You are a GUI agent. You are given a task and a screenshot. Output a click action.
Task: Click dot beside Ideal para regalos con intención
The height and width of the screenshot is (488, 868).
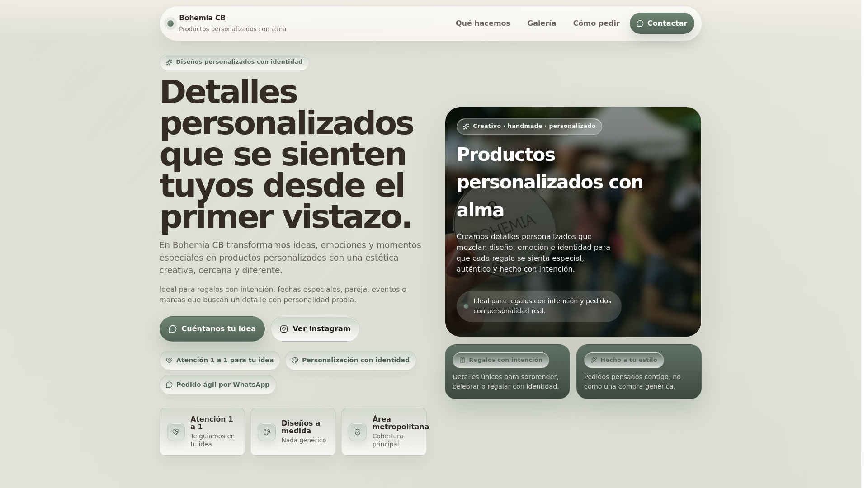tap(466, 306)
